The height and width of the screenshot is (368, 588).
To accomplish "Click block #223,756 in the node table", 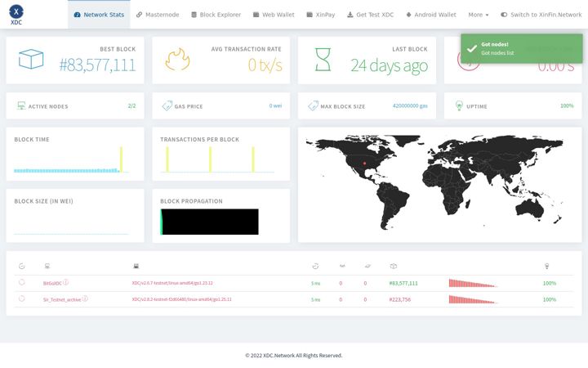I will pyautogui.click(x=399, y=299).
